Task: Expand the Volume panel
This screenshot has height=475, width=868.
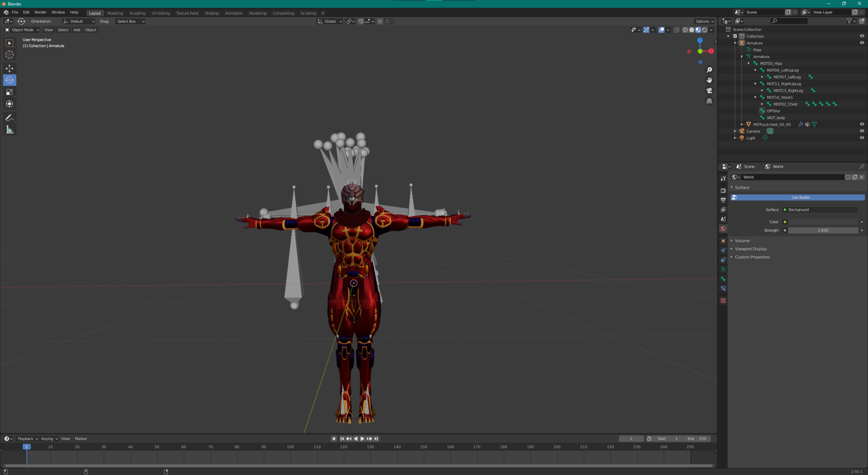Action: point(742,241)
